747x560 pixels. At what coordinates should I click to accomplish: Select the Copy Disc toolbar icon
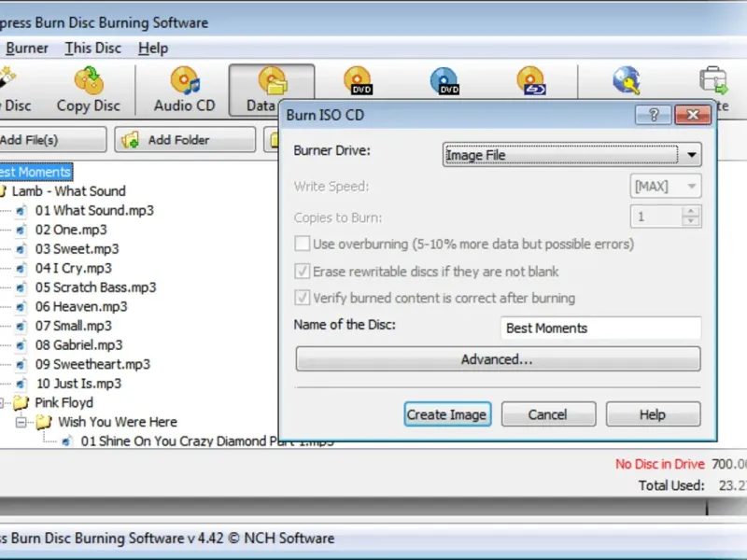pos(89,80)
